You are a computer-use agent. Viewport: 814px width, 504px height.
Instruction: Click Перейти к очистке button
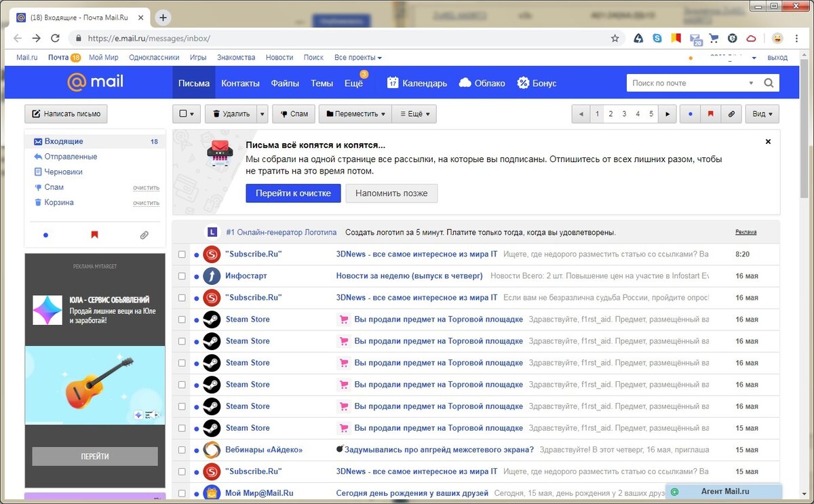293,193
